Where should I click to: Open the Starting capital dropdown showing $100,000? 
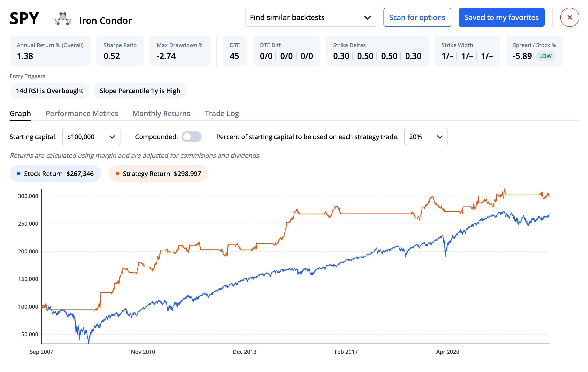[x=91, y=137]
